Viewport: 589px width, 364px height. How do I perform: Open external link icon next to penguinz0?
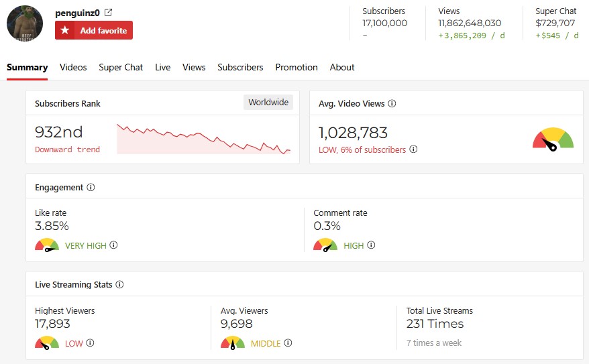tap(108, 12)
